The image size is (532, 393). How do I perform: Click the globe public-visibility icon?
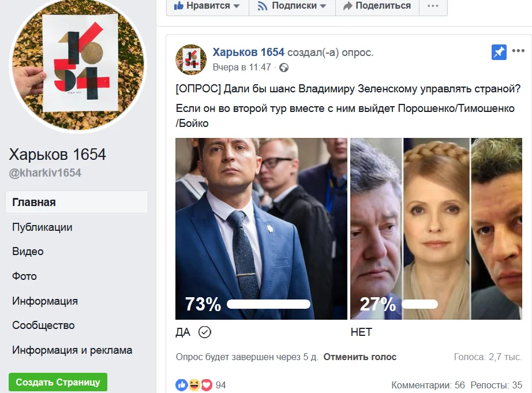[284, 68]
